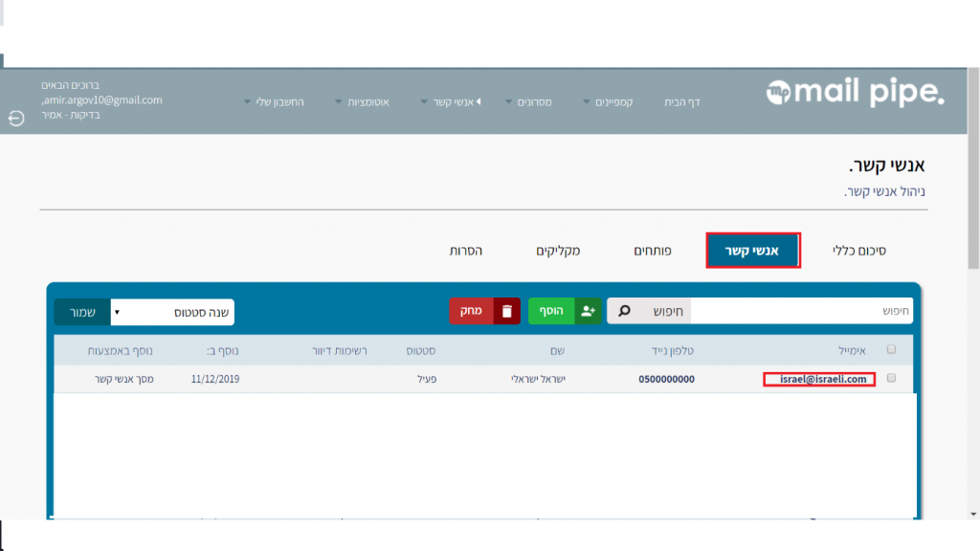Go to דף הבית home page
Screen dimensions: 980x551
click(682, 101)
